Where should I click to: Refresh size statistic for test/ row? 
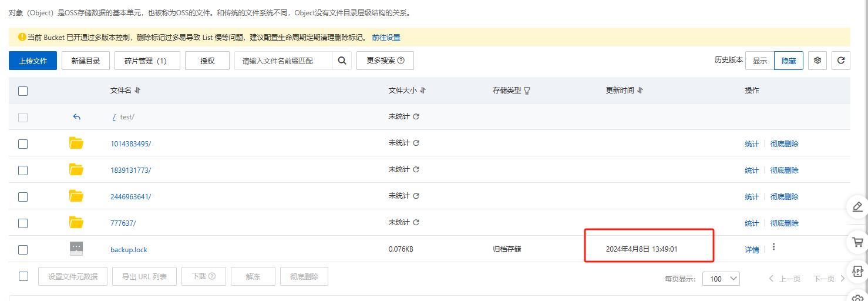[x=416, y=116]
